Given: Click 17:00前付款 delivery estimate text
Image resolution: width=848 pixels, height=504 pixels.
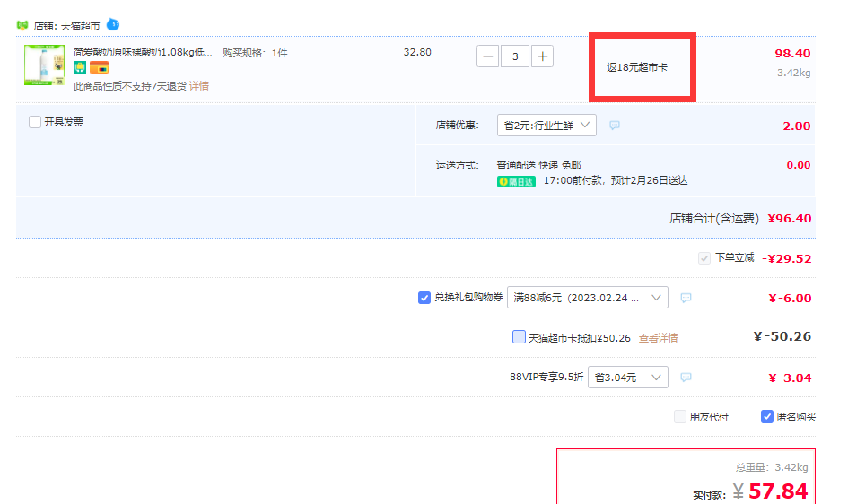Looking at the screenshot, I should tap(616, 180).
